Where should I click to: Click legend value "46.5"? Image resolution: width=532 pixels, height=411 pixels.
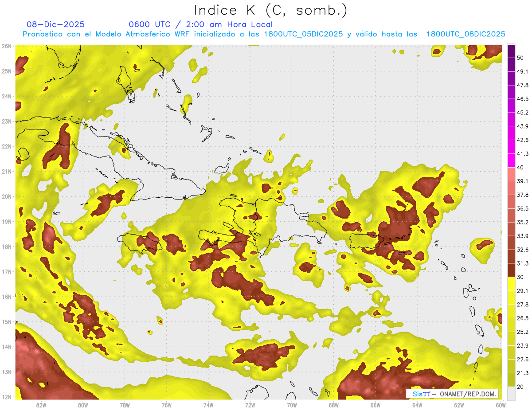point(522,99)
